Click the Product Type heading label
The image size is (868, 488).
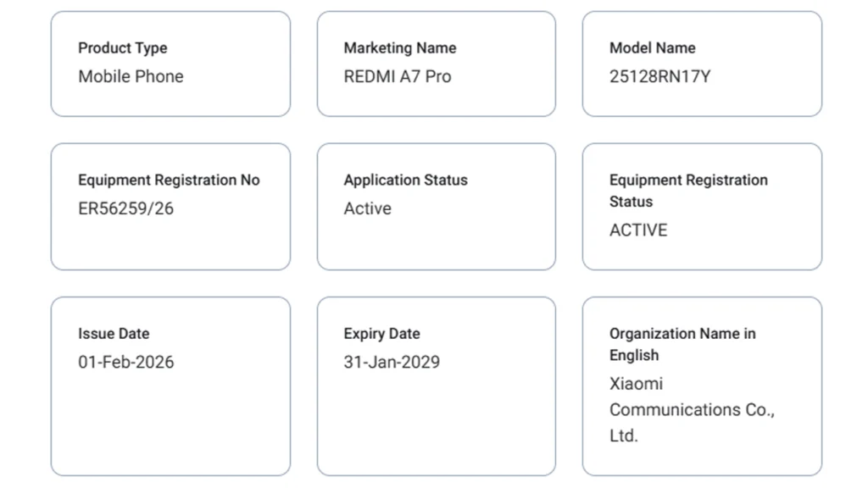click(x=123, y=48)
